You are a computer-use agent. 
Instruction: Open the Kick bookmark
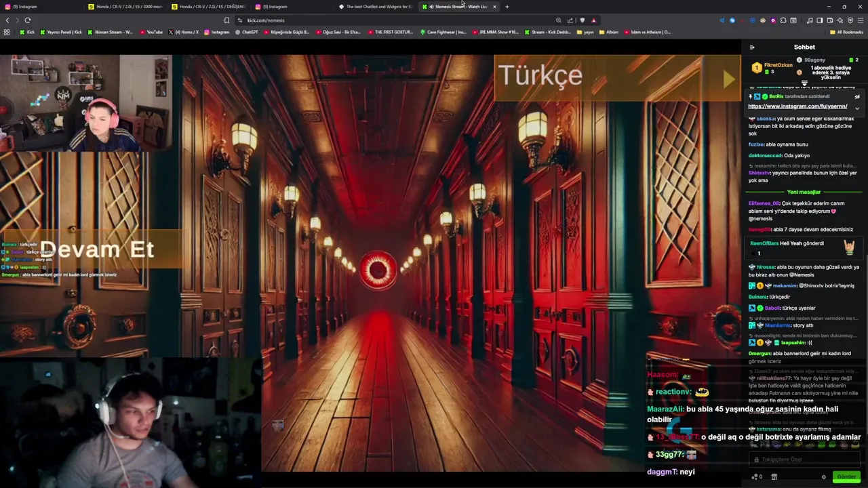27,32
